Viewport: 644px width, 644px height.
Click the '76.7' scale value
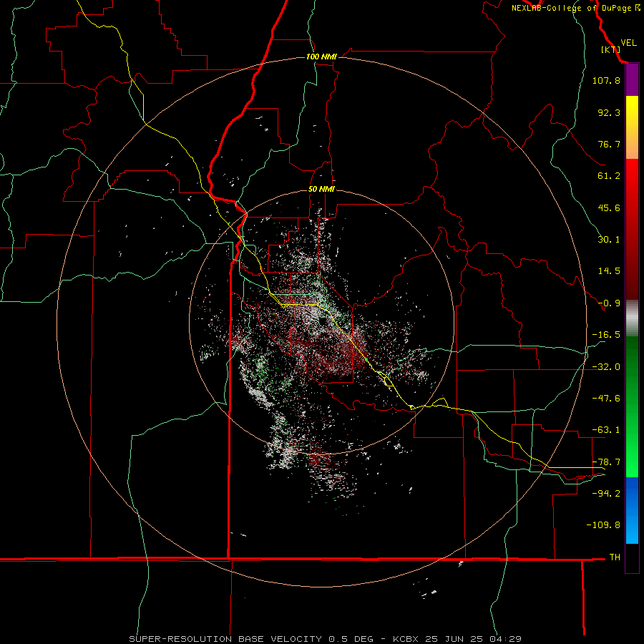[x=609, y=144]
